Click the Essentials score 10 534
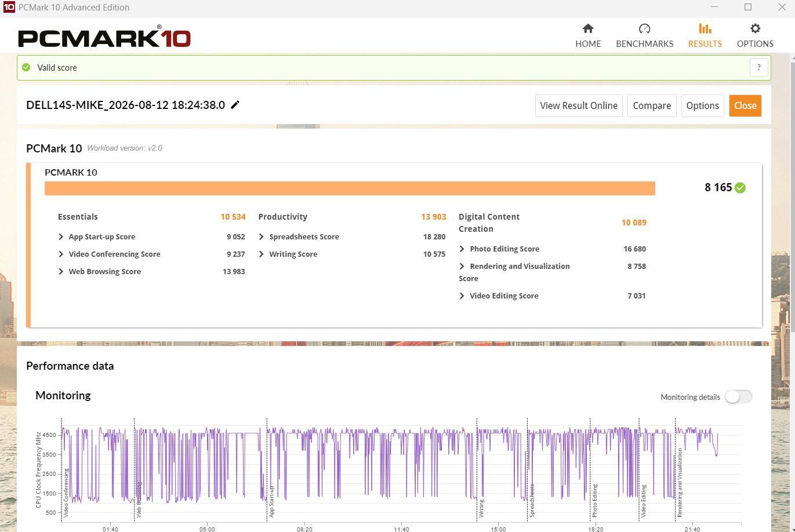The width and height of the screenshot is (795, 532). tap(233, 217)
